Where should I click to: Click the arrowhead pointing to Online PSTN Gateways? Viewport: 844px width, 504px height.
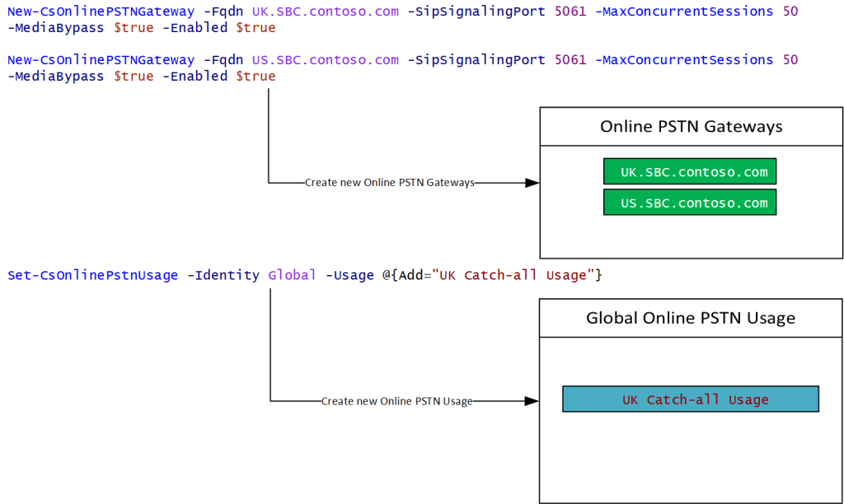(x=532, y=183)
